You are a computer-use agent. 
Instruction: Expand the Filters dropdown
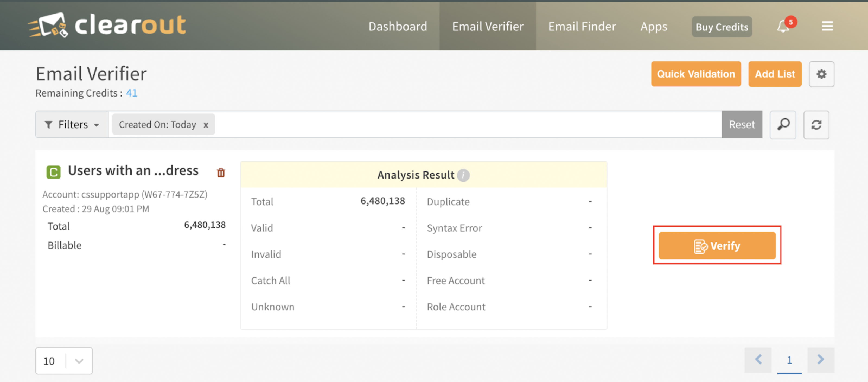(x=72, y=125)
